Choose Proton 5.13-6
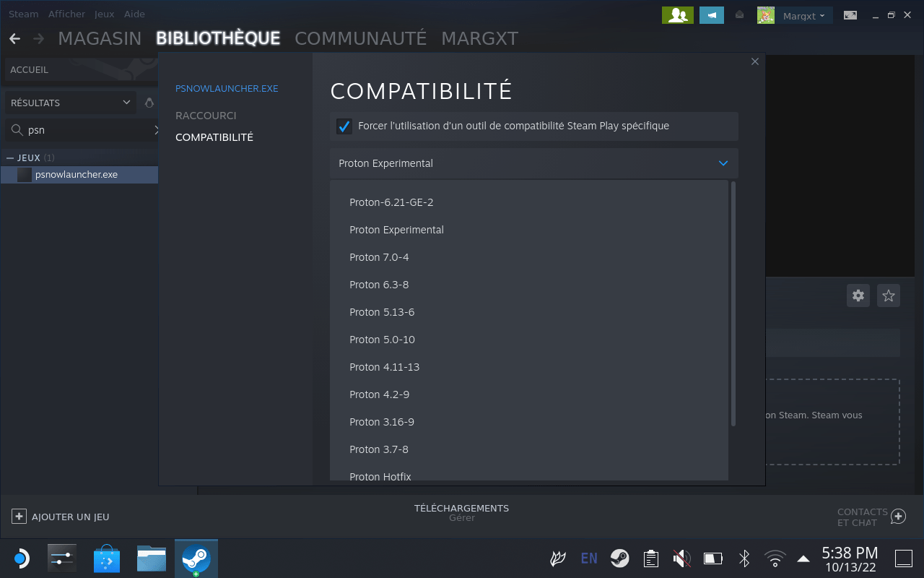Viewport: 924px width, 578px height. click(x=529, y=312)
